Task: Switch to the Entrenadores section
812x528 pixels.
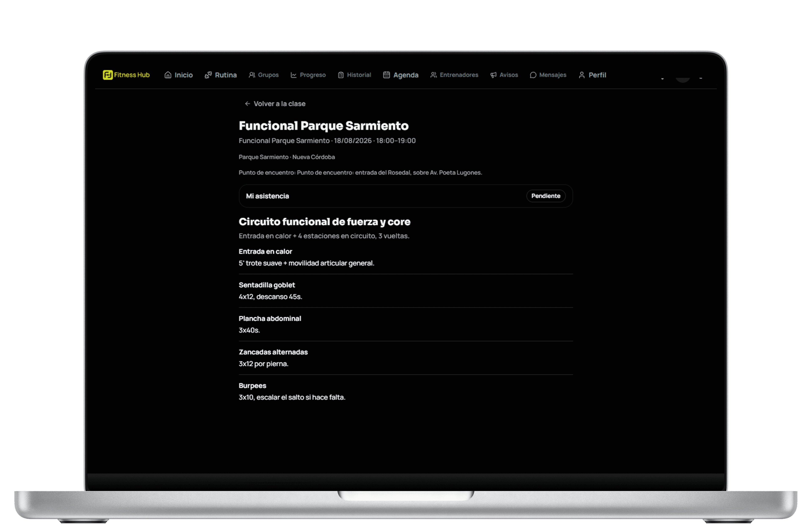Action: [454, 75]
